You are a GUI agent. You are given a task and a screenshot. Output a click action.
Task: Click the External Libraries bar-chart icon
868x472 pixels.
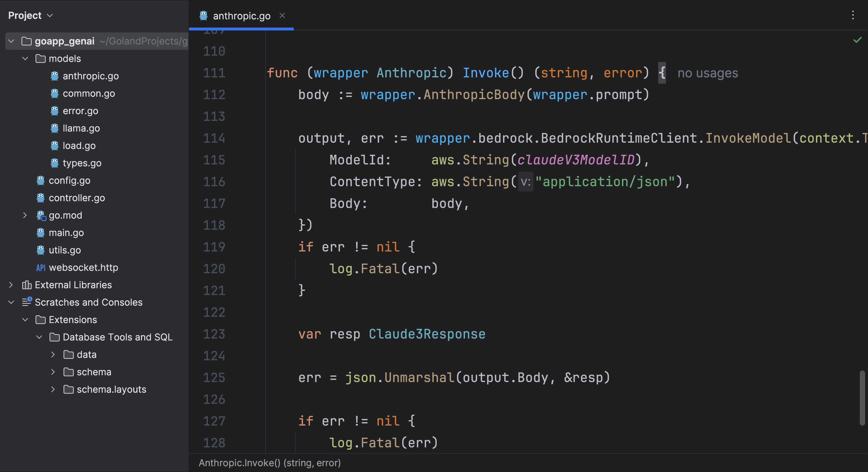[x=27, y=285]
